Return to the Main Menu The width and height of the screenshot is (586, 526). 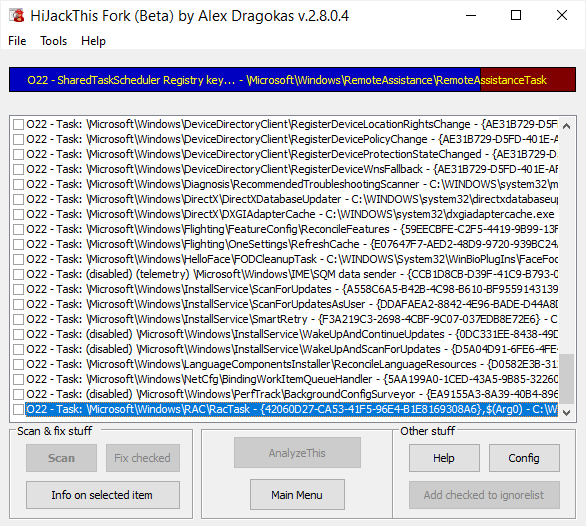point(297,495)
